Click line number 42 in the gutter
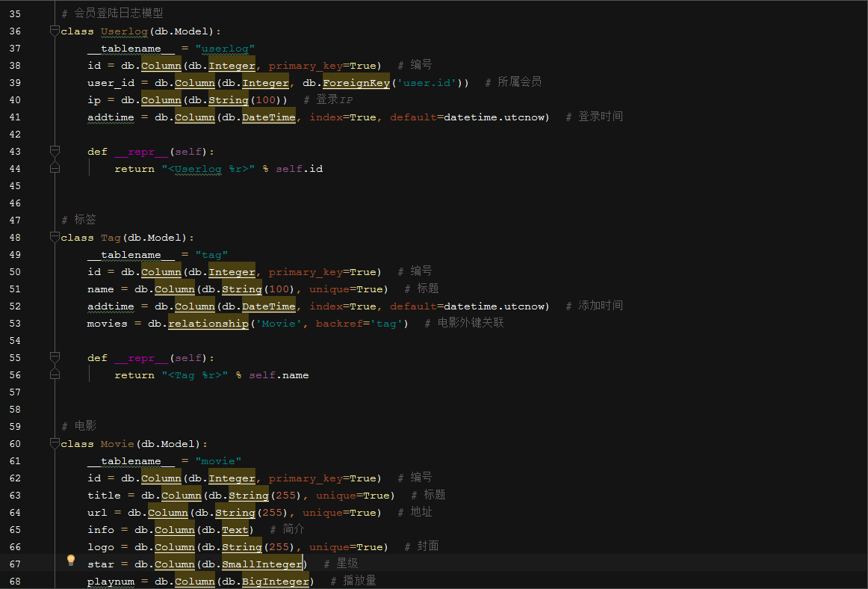The height and width of the screenshot is (589, 868). click(15, 134)
